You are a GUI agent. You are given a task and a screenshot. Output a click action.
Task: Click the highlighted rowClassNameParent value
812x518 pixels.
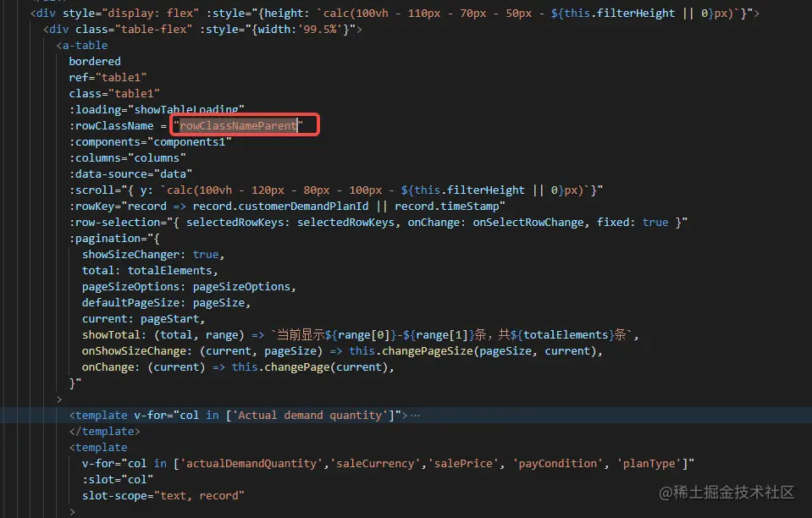(x=238, y=125)
